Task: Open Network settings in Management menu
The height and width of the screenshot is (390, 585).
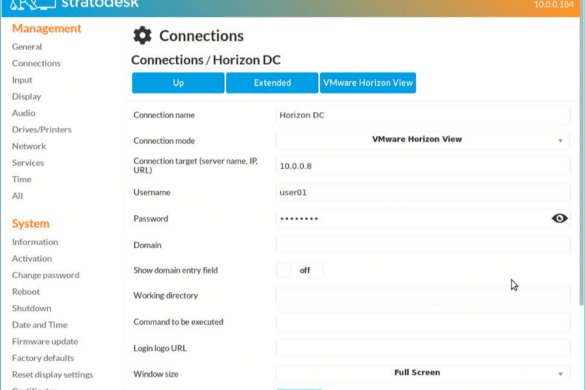Action: [x=29, y=146]
